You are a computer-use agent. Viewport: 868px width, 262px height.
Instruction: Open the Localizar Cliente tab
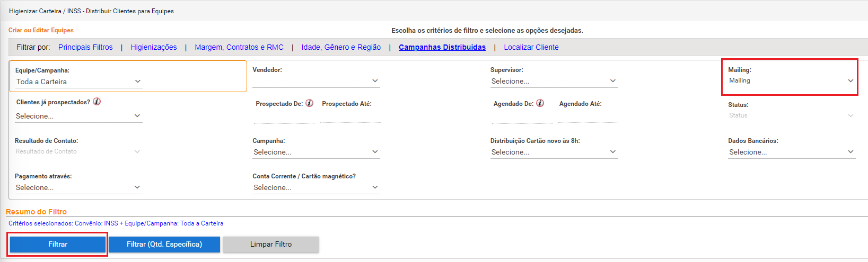coord(531,47)
